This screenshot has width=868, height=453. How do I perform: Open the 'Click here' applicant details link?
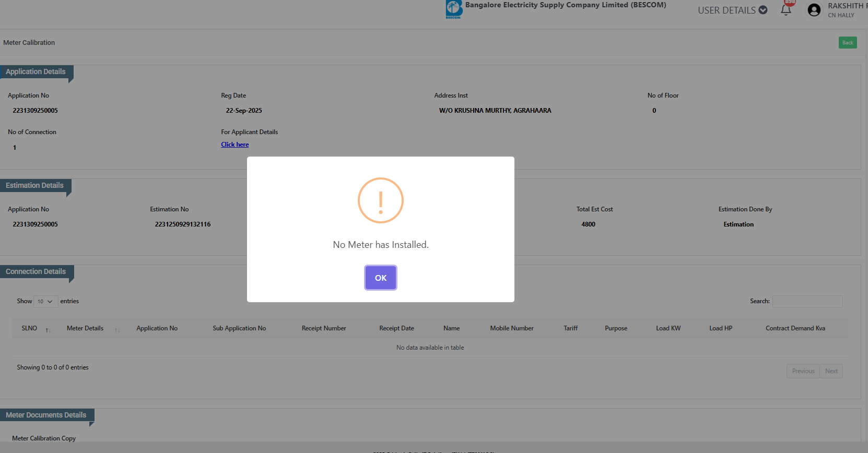tap(234, 145)
